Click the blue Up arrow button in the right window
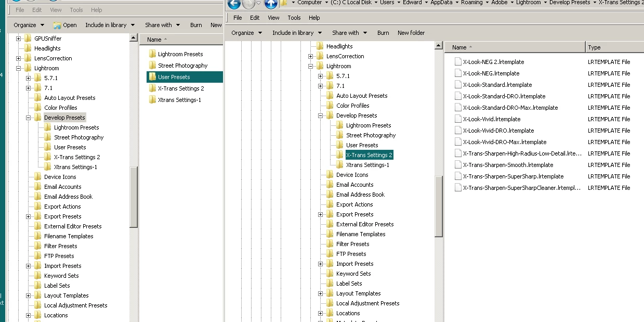 [x=271, y=4]
